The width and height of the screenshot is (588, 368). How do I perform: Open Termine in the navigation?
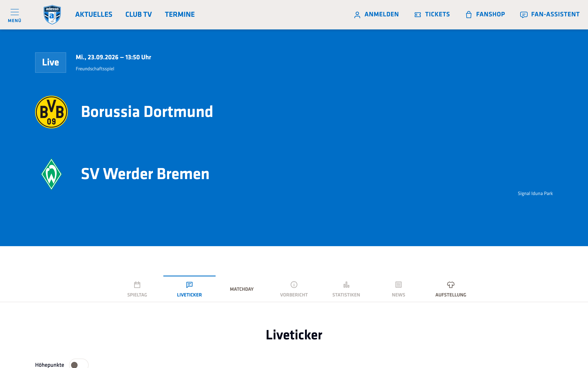pyautogui.click(x=180, y=14)
